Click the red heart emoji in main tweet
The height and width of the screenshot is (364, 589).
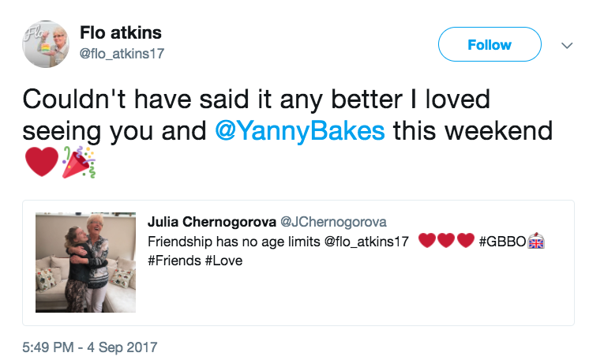click(x=41, y=162)
